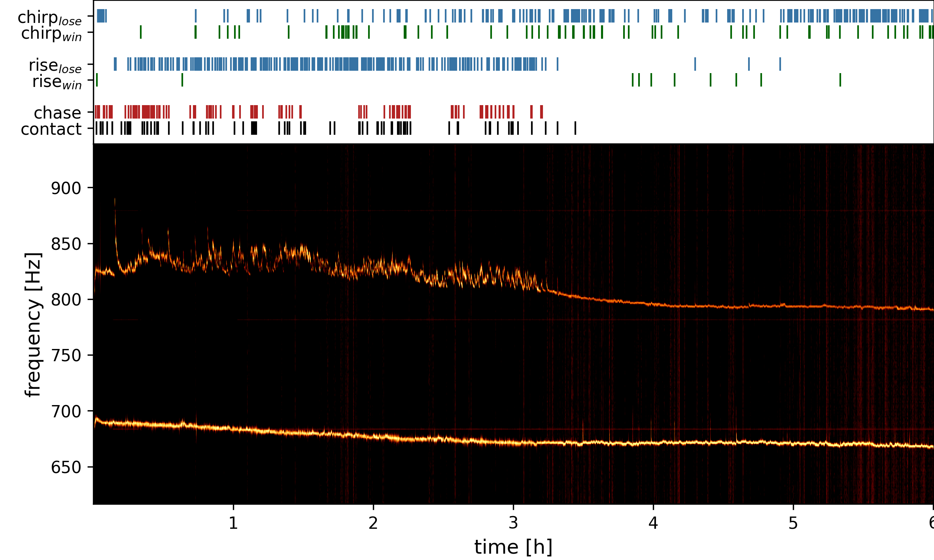Image resolution: width=934 pixels, height=560 pixels.
Task: Click the last red chase event marker
Action: 541,112
